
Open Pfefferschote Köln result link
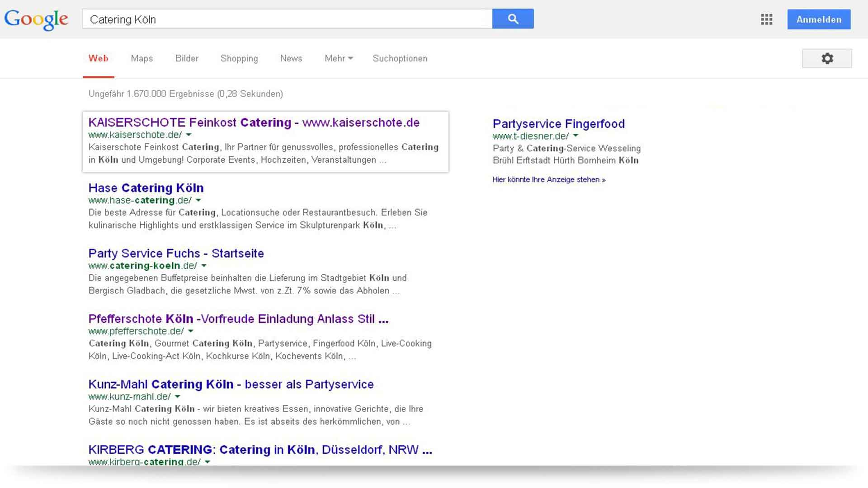pyautogui.click(x=238, y=319)
